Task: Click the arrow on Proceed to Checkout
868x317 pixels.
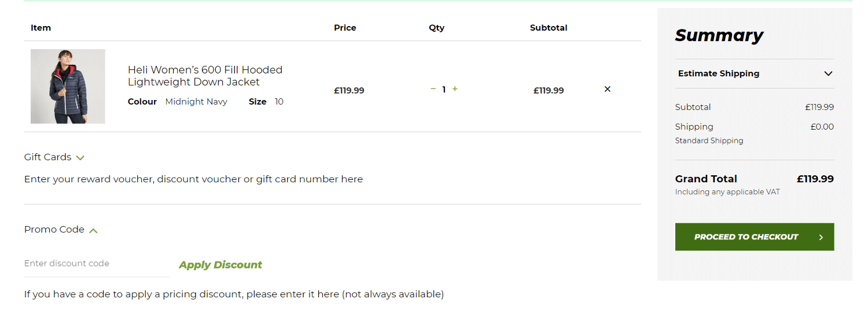Action: 821,237
